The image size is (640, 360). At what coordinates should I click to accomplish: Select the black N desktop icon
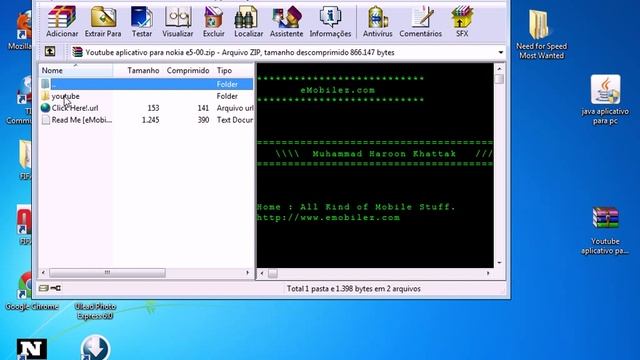pyautogui.click(x=31, y=349)
